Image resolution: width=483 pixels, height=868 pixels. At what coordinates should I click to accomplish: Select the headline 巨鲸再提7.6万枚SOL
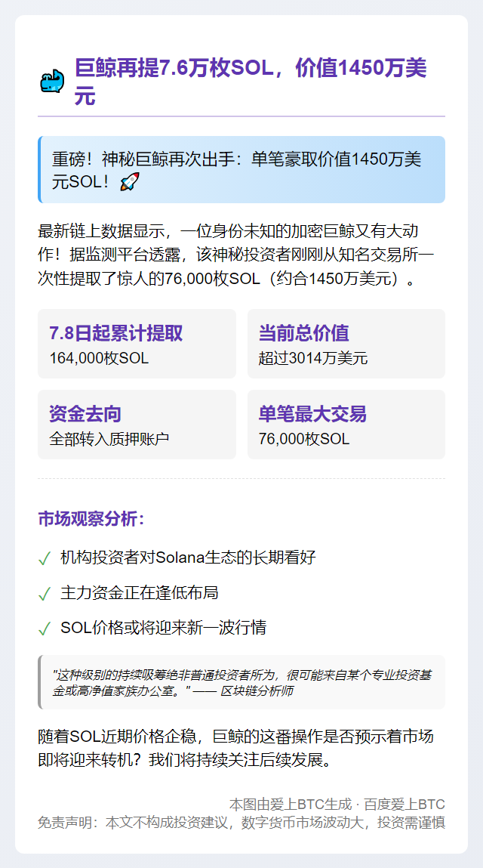pos(251,81)
